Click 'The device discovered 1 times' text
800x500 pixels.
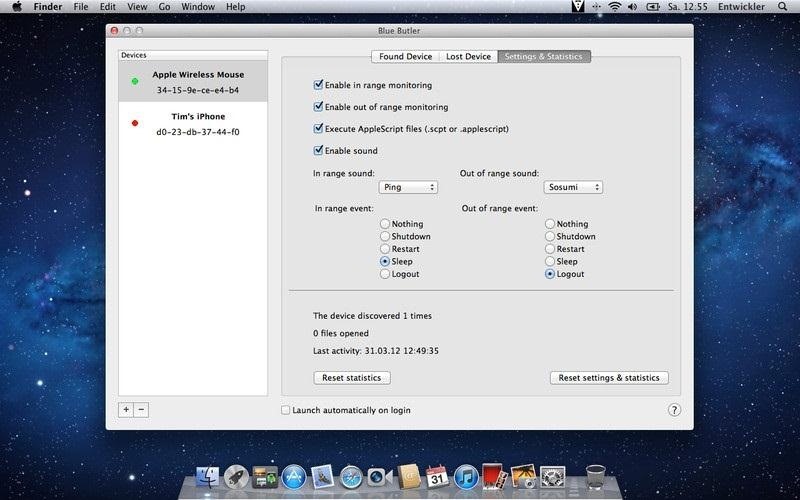[x=372, y=316]
